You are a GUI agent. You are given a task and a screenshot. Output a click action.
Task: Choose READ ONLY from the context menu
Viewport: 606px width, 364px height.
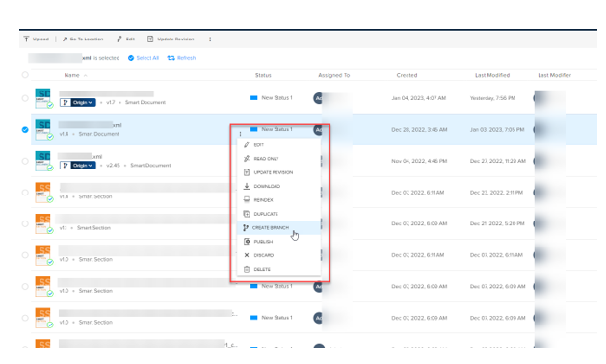point(278,159)
